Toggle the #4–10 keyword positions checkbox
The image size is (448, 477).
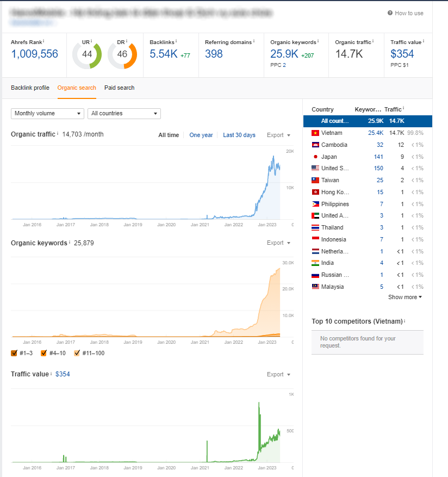[x=45, y=353]
